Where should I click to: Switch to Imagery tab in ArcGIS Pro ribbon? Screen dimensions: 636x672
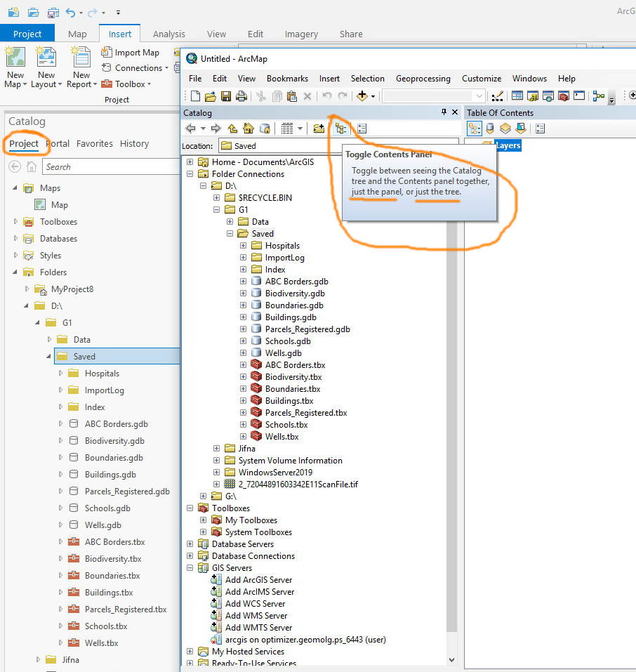point(301,34)
